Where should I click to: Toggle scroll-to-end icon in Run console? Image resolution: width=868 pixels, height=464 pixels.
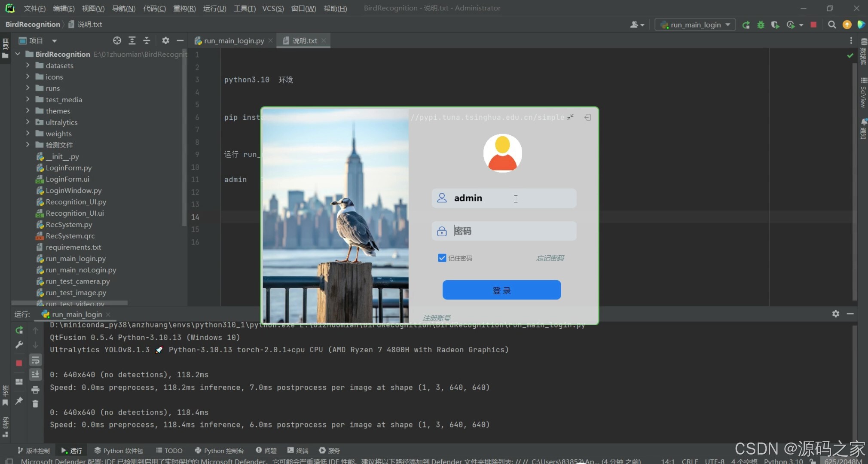coord(35,375)
